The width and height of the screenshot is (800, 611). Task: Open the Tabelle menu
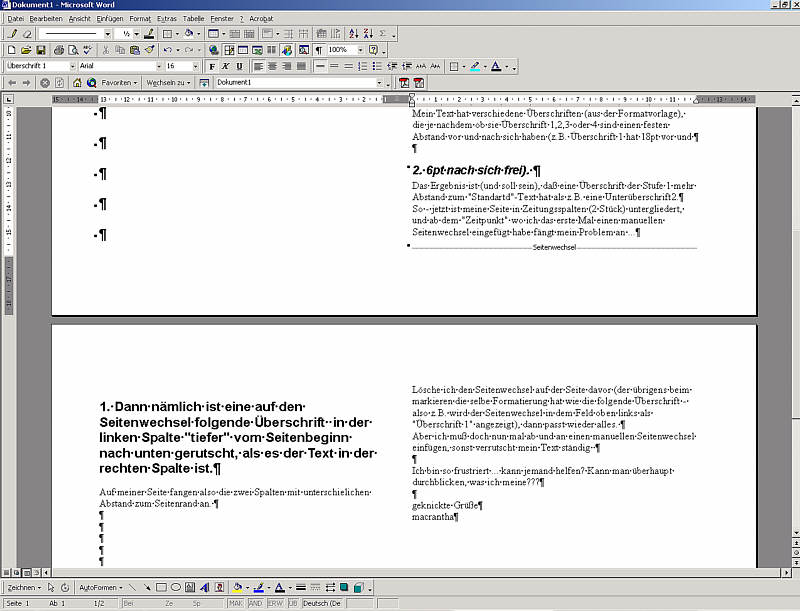pos(193,19)
